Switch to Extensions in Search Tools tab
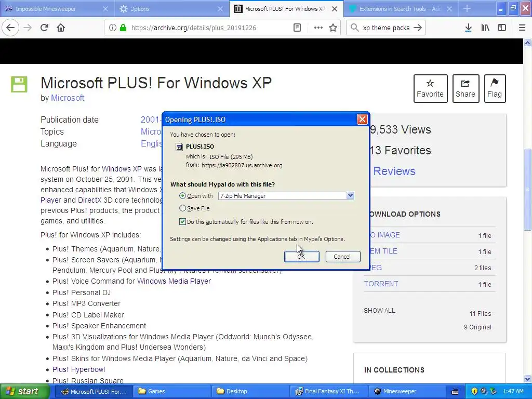This screenshot has height=399, width=532. [400, 9]
